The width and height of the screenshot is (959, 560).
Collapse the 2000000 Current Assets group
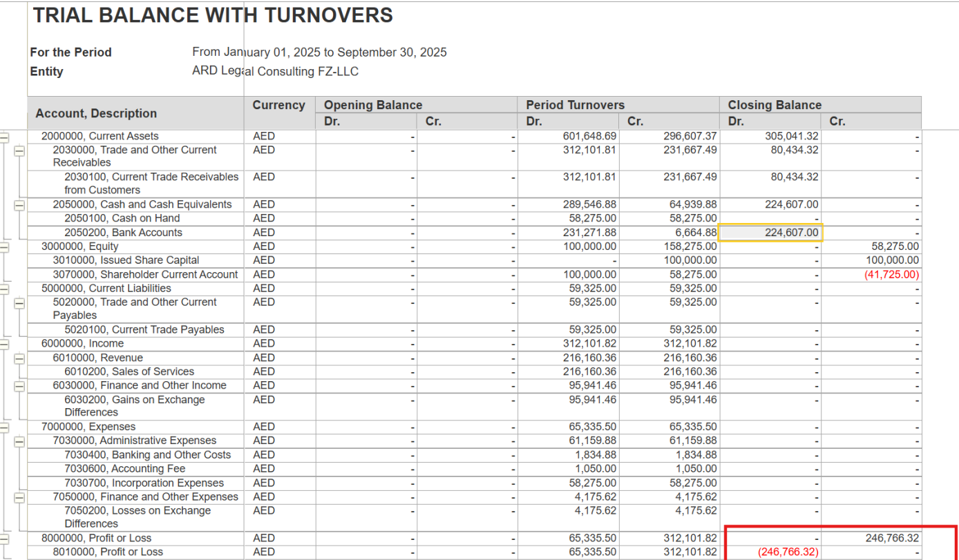4,137
